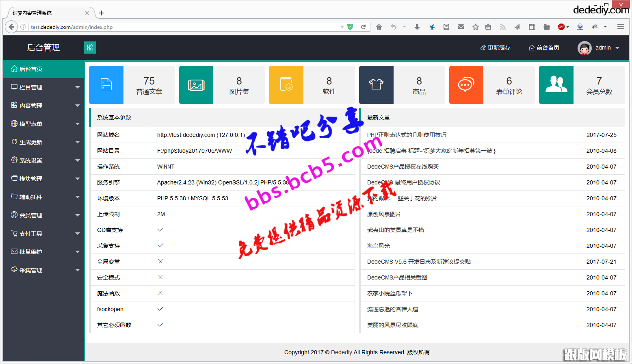Expand 模型表单 sidebar menu
The image size is (632, 364).
tap(43, 124)
